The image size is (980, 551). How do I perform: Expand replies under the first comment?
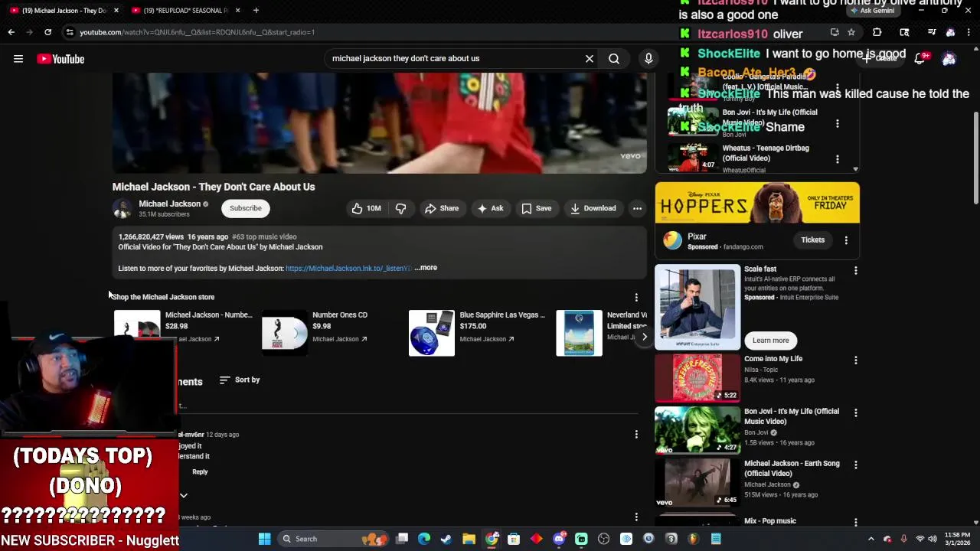pos(184,495)
